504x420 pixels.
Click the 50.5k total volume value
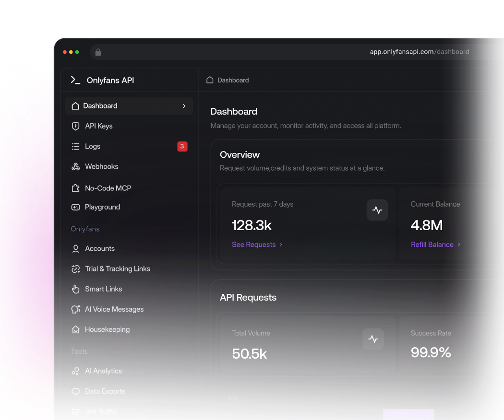(250, 354)
